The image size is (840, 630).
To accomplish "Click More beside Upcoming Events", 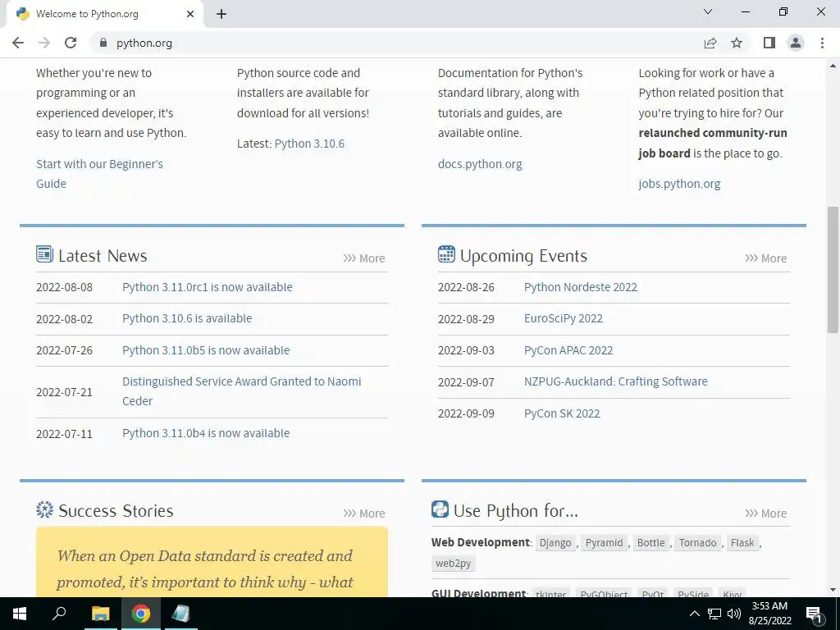I will (x=766, y=258).
